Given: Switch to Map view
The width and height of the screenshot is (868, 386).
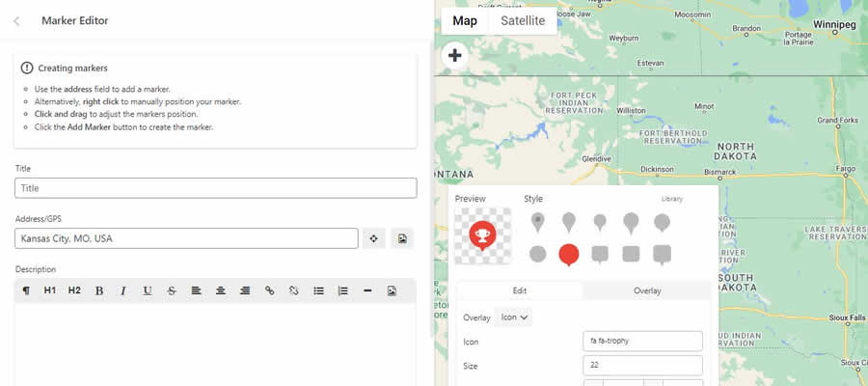Looking at the screenshot, I should (465, 21).
